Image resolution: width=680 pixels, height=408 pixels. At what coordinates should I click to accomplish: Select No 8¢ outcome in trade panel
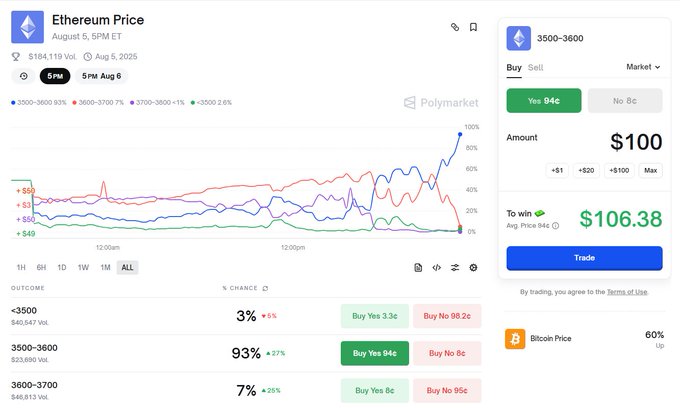pos(624,100)
